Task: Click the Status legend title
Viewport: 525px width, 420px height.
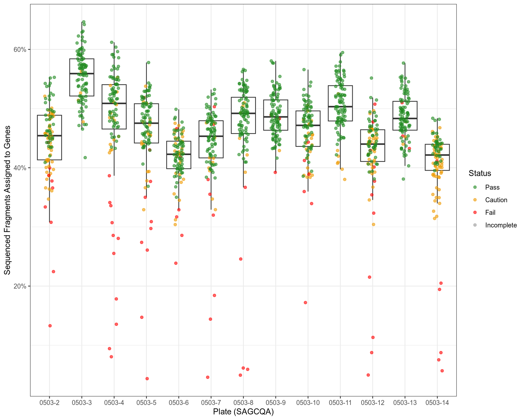Action: pyautogui.click(x=480, y=173)
